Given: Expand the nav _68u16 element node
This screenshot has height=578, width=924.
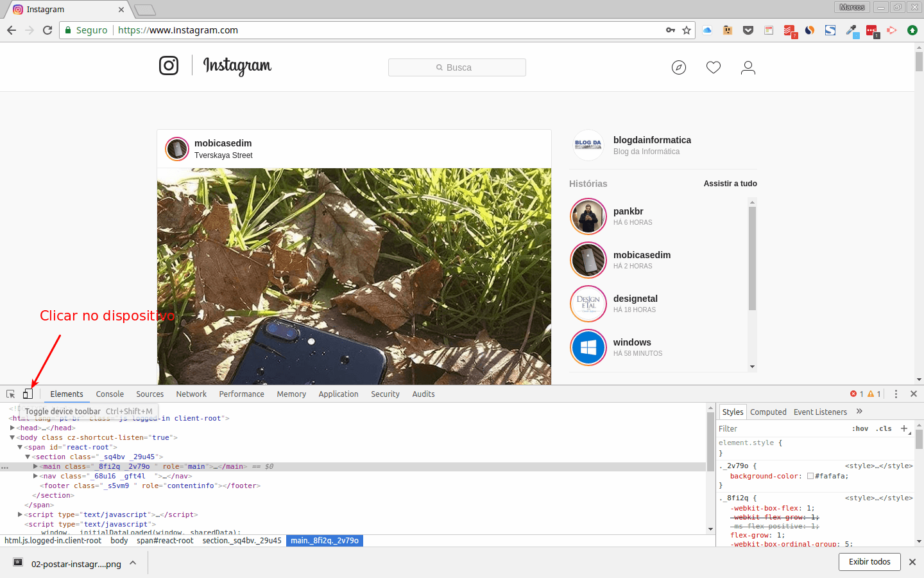Looking at the screenshot, I should (x=35, y=476).
